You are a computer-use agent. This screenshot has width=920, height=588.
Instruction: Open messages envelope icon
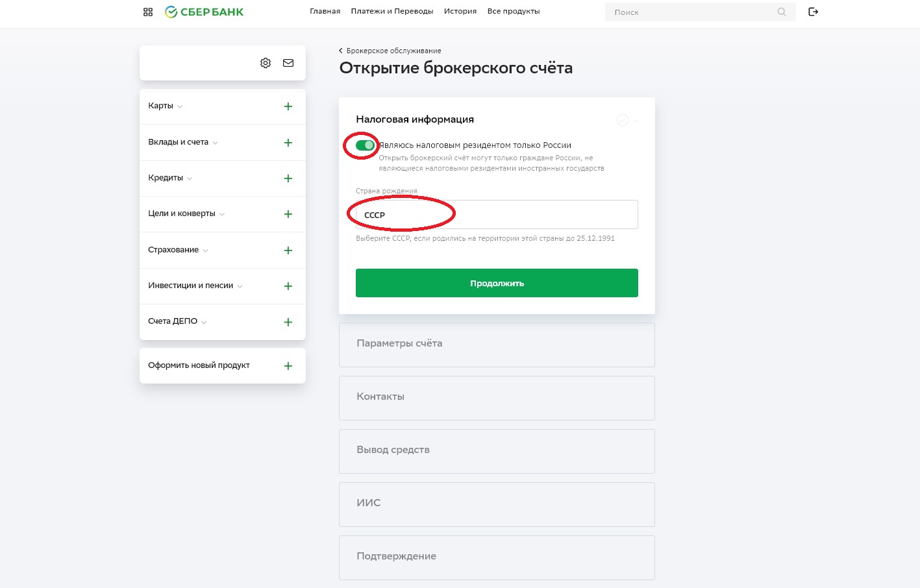coord(288,63)
